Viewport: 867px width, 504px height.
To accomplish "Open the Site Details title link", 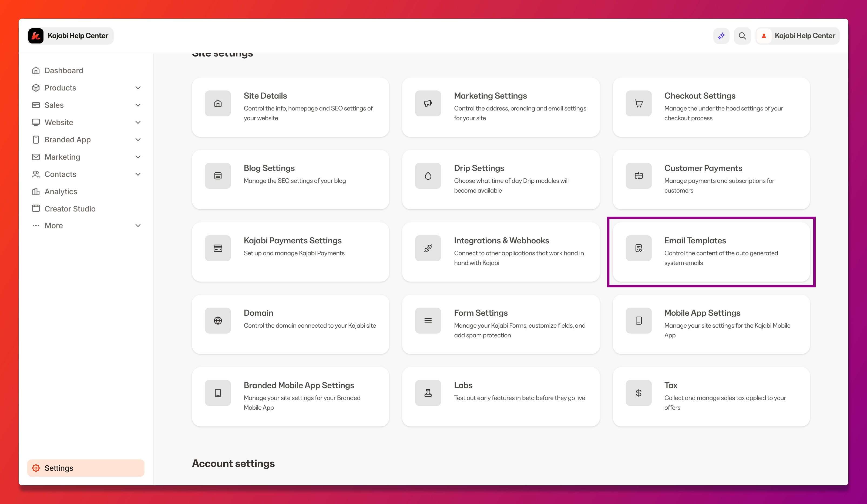I will (x=265, y=96).
